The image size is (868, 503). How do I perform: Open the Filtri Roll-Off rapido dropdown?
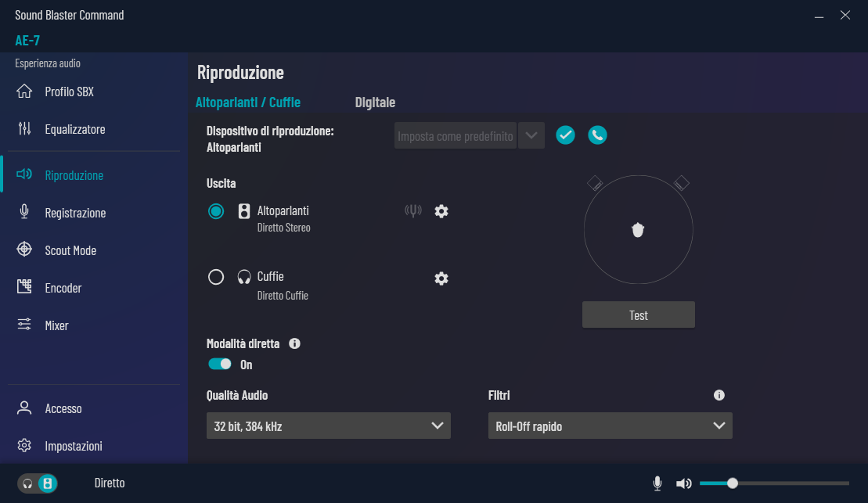tap(610, 426)
